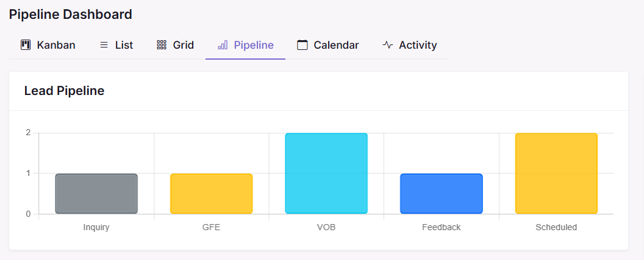Click the Pipeline bar chart icon
The height and width of the screenshot is (260, 644).
click(x=223, y=45)
